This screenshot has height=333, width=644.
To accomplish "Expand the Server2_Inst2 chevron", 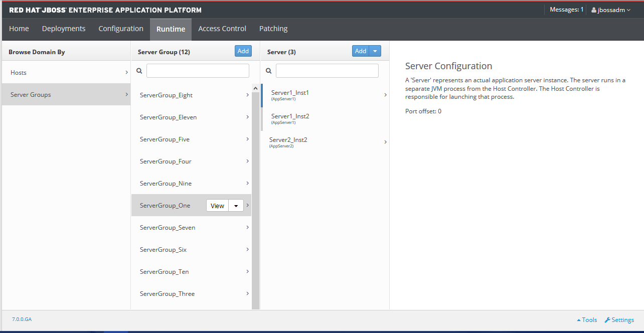I will [x=385, y=142].
